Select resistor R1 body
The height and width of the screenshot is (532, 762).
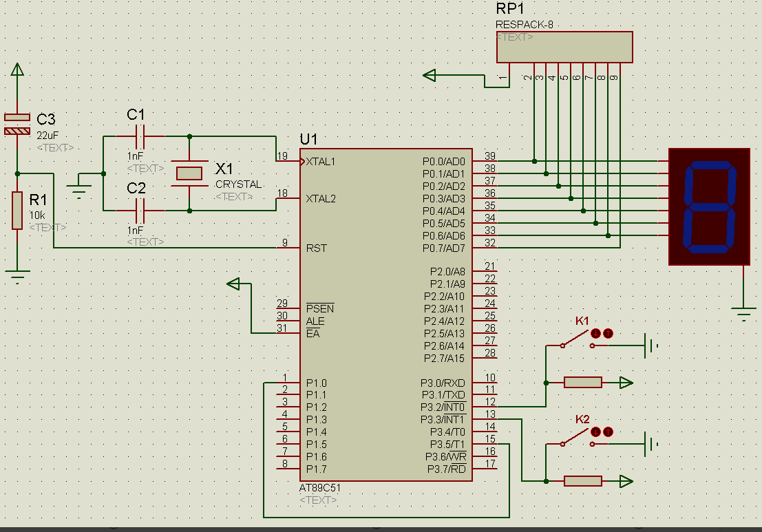pyautogui.click(x=17, y=211)
